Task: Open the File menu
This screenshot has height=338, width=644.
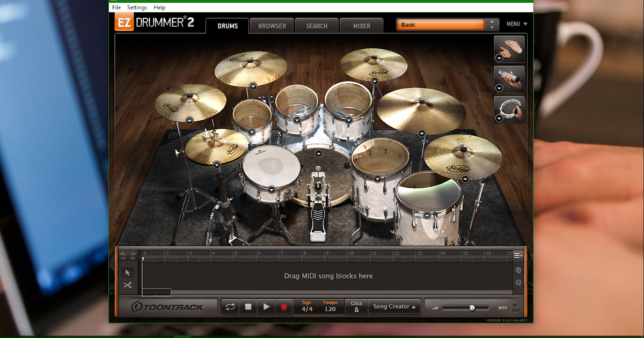Action: pyautogui.click(x=116, y=8)
